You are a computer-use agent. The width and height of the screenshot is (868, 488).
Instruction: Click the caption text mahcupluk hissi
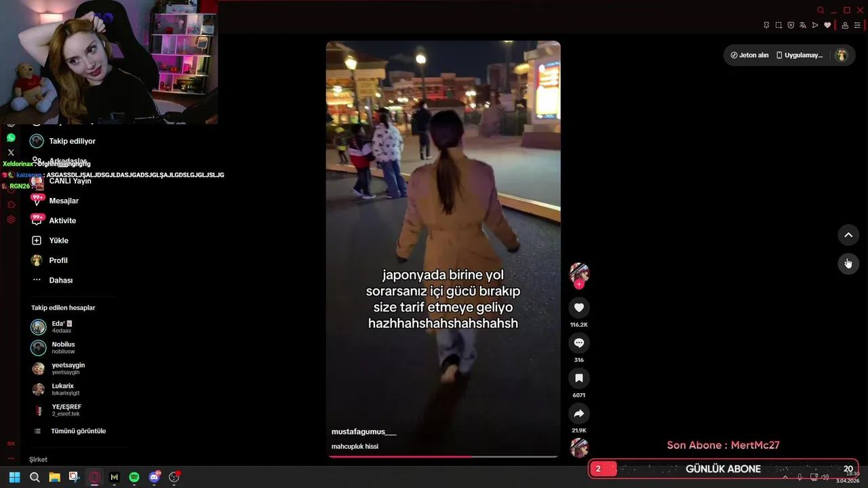355,447
